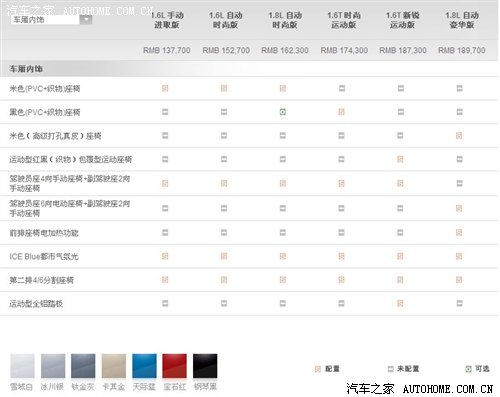
Task: Click the 车厢内饰 section header
Action: coord(26,69)
